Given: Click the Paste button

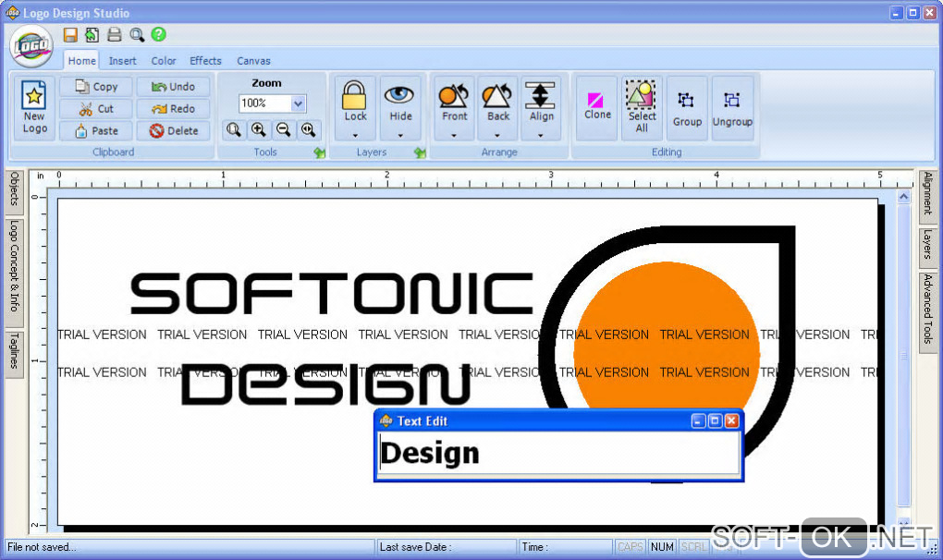Looking at the screenshot, I should click(96, 131).
